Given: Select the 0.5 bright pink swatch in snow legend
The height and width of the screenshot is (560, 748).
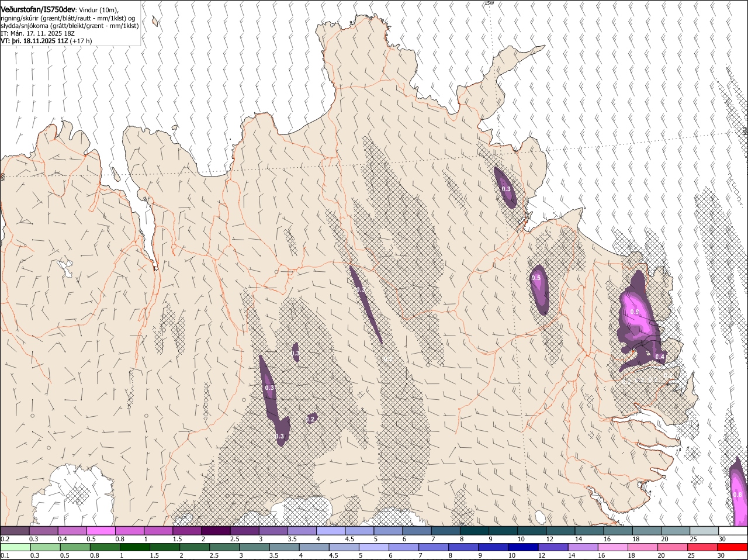Looking at the screenshot, I should [101, 530].
